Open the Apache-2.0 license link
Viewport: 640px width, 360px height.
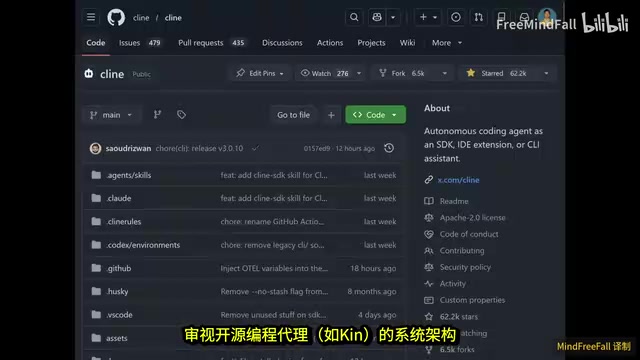point(472,218)
